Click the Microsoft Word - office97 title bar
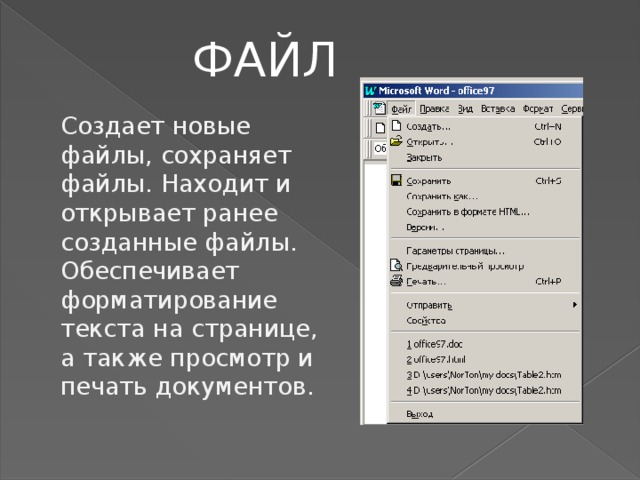 click(473, 91)
